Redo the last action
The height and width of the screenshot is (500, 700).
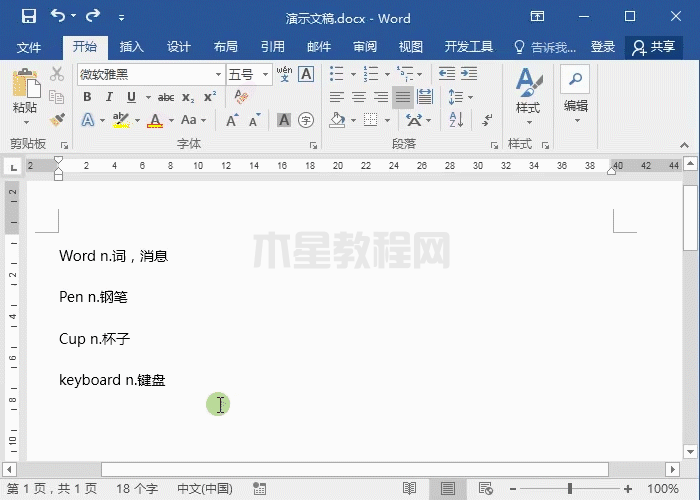93,16
